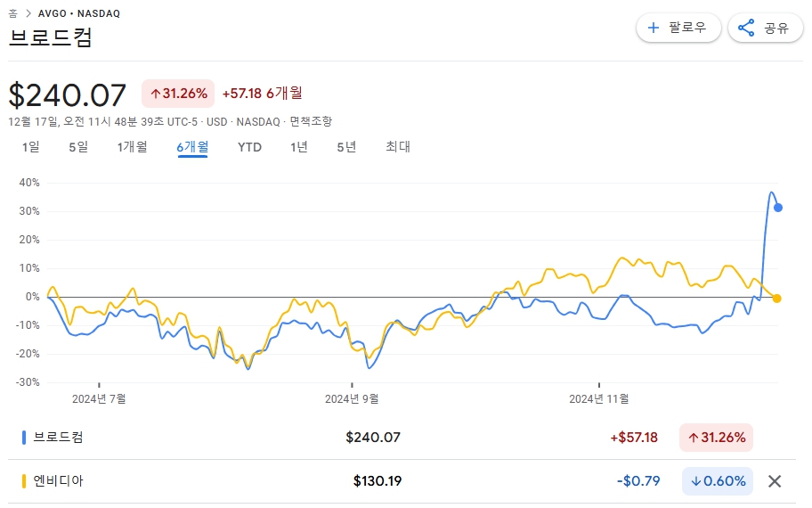Click the +$57.18 change value
This screenshot has width=812, height=508.
click(x=634, y=438)
